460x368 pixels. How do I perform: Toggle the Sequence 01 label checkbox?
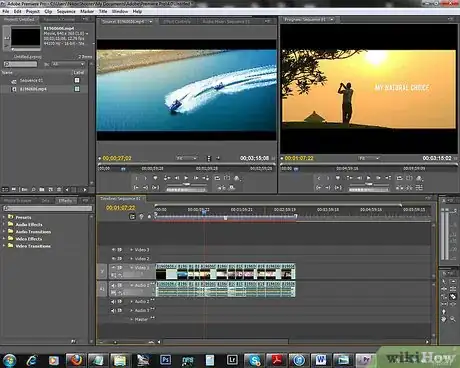(77, 80)
